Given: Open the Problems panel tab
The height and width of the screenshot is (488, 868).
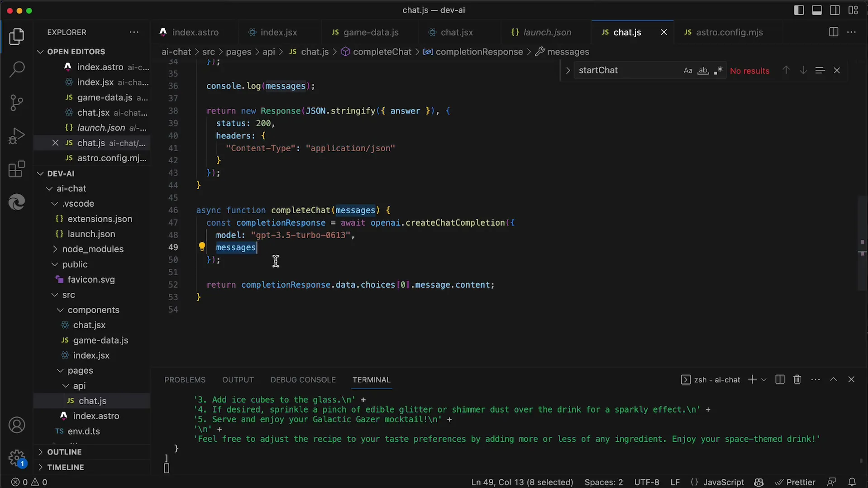Looking at the screenshot, I should pyautogui.click(x=185, y=380).
